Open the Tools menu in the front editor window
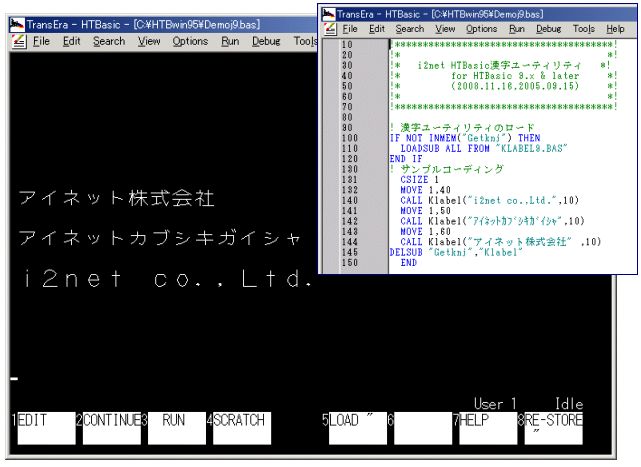 click(584, 29)
